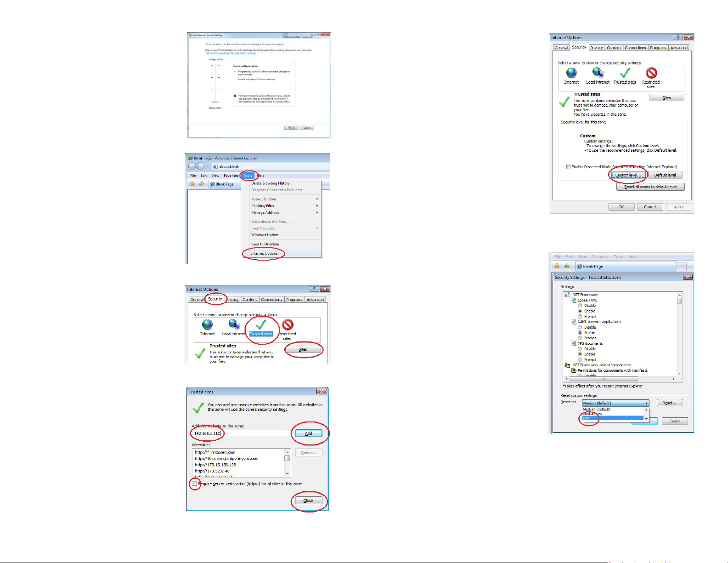Image resolution: width=728 pixels, height=563 pixels.
Task: Click the Permissions for components with manifests icon
Action: pos(574,370)
